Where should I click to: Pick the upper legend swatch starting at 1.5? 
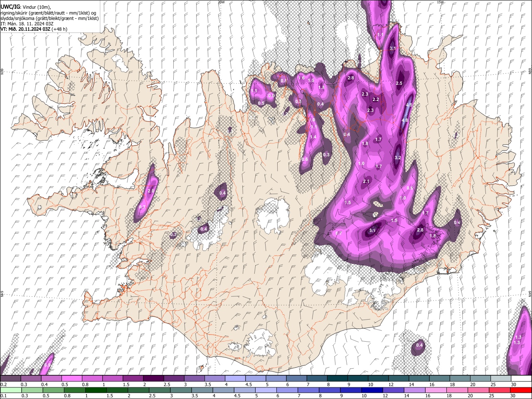click(133, 378)
